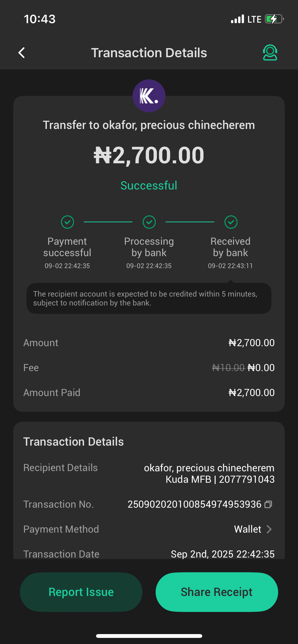Tap the battery charging indicator
Image resolution: width=298 pixels, height=644 pixels.
274,19
